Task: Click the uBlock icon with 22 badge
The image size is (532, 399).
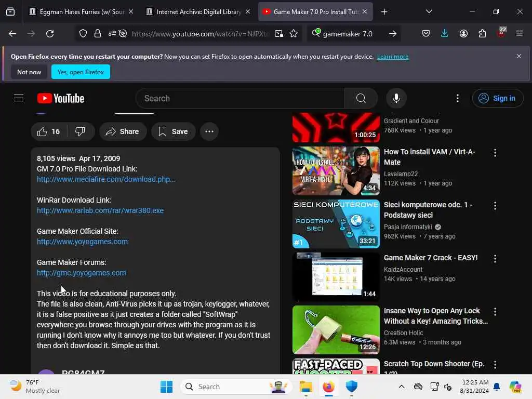Action: (501, 33)
